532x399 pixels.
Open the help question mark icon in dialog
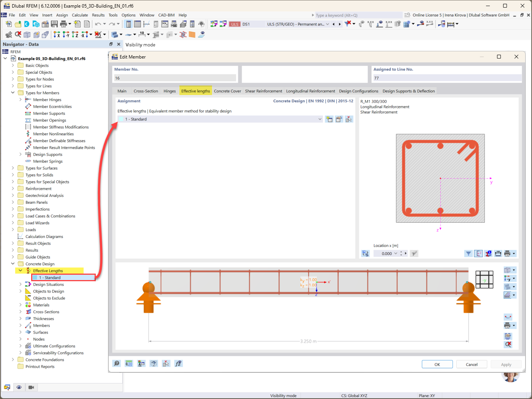[116, 363]
